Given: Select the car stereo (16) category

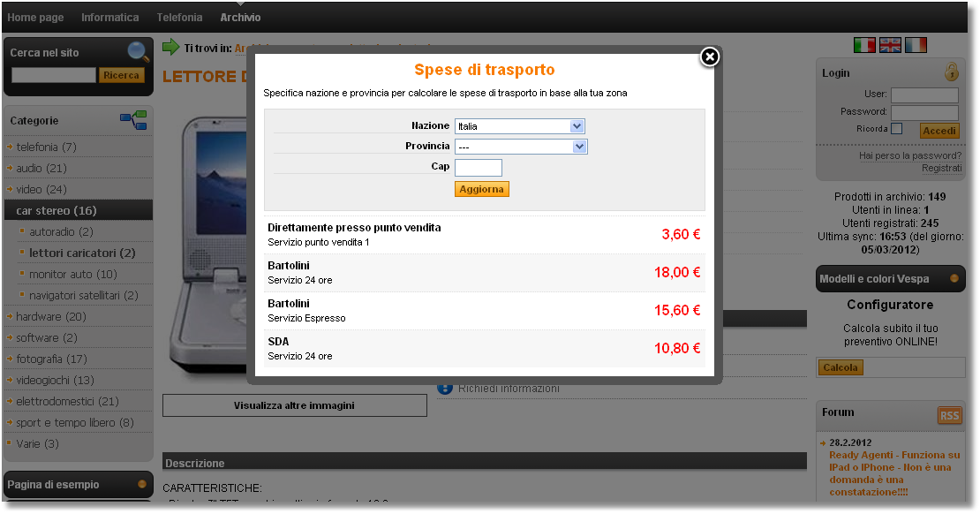Looking at the screenshot, I should point(78,210).
